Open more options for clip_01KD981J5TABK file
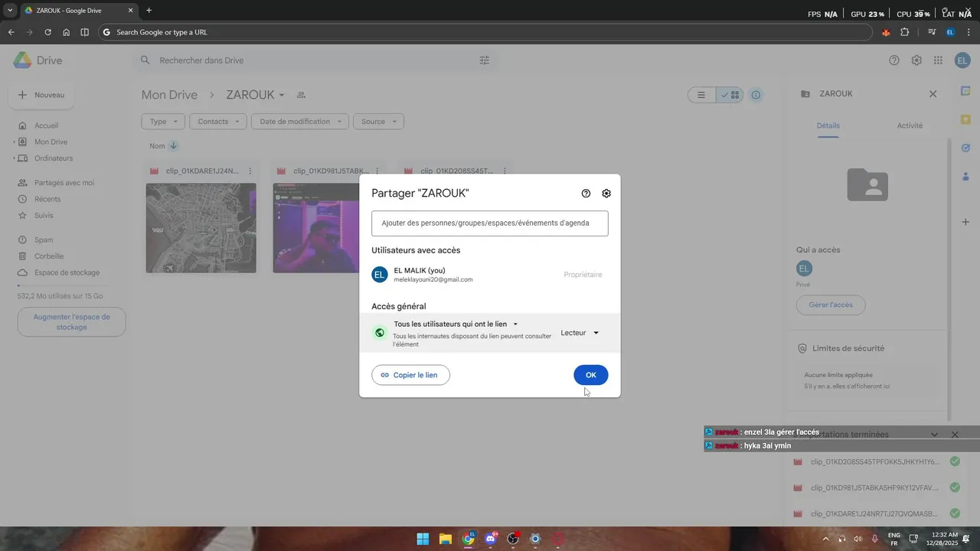Screen dimensions: 980x551 [377, 171]
